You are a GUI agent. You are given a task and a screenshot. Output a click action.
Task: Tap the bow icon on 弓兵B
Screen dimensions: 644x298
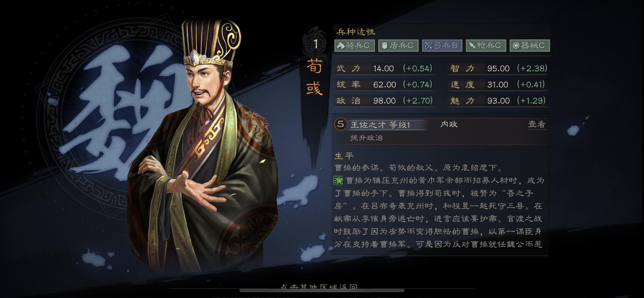tap(429, 46)
